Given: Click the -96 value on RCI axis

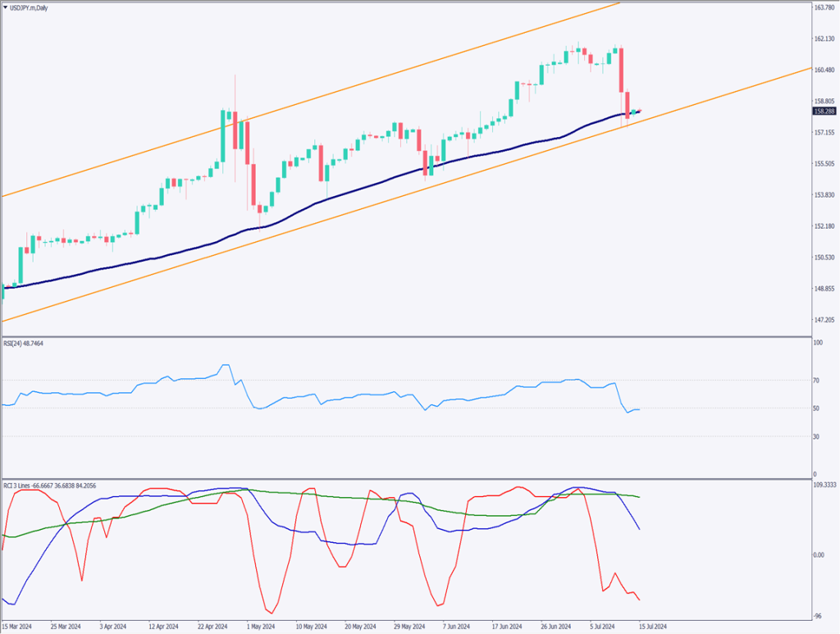Looking at the screenshot, I should click(817, 616).
